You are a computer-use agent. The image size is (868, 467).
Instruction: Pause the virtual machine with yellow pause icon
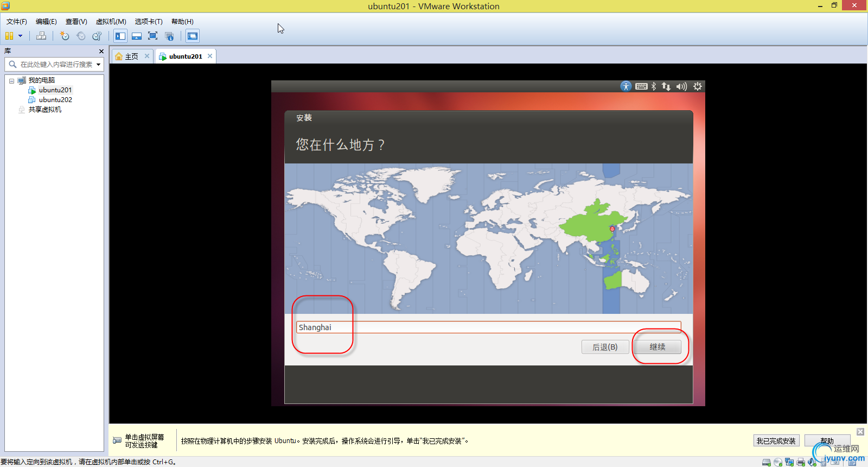9,36
